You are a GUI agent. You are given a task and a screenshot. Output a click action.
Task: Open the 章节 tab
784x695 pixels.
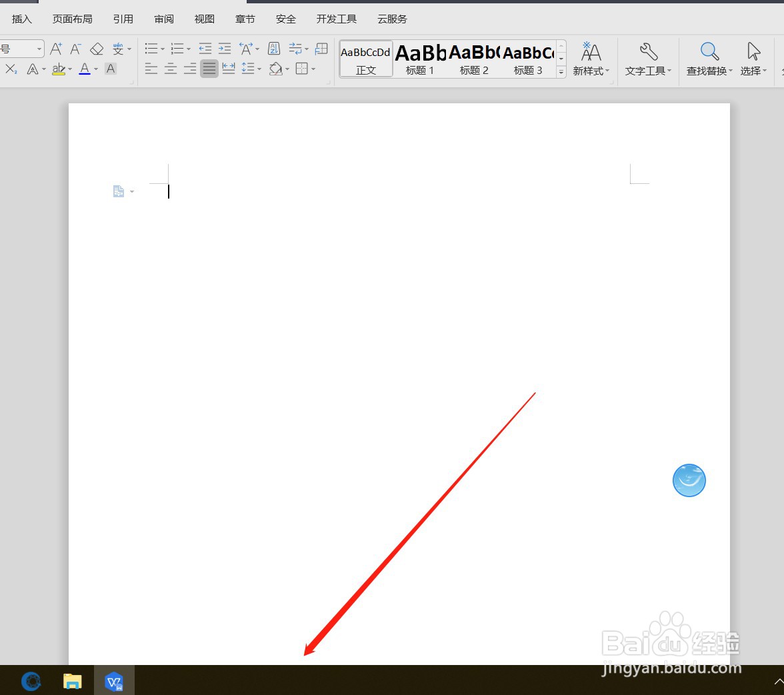(x=245, y=19)
